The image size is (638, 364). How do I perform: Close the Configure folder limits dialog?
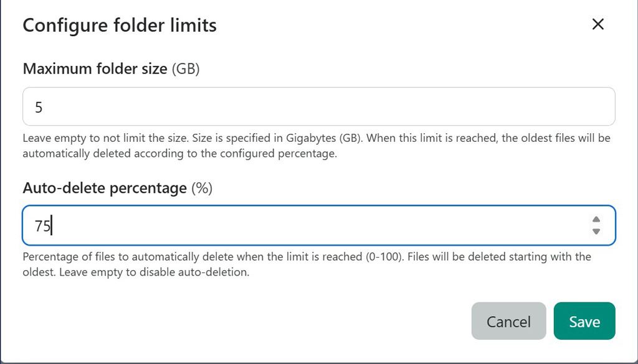pos(598,24)
